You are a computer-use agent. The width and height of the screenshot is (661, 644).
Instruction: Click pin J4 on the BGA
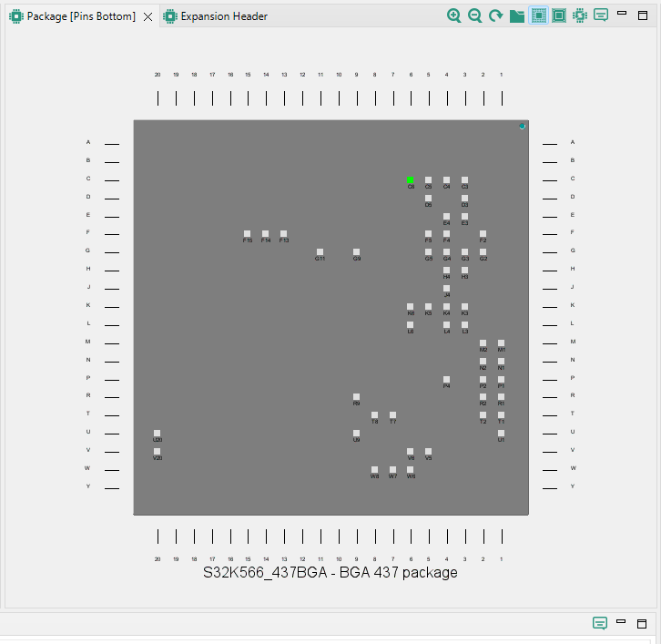tap(446, 289)
